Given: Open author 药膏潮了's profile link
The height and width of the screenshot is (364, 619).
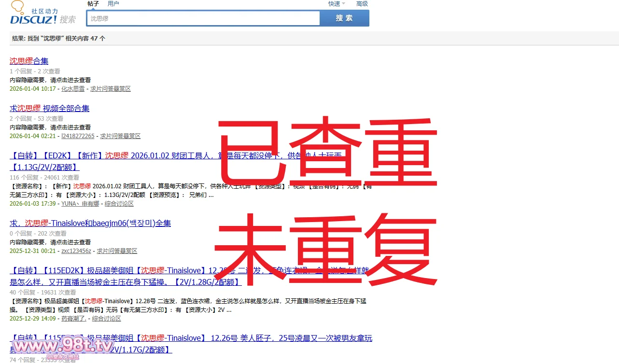Looking at the screenshot, I should pyautogui.click(x=74, y=319).
